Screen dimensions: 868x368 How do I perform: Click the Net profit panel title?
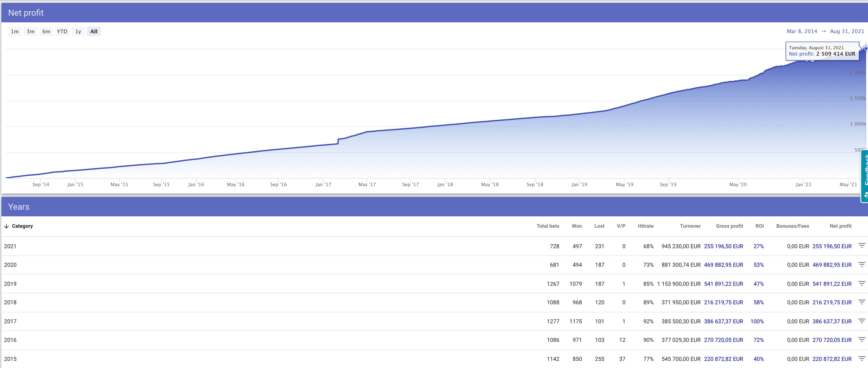pyautogui.click(x=26, y=13)
